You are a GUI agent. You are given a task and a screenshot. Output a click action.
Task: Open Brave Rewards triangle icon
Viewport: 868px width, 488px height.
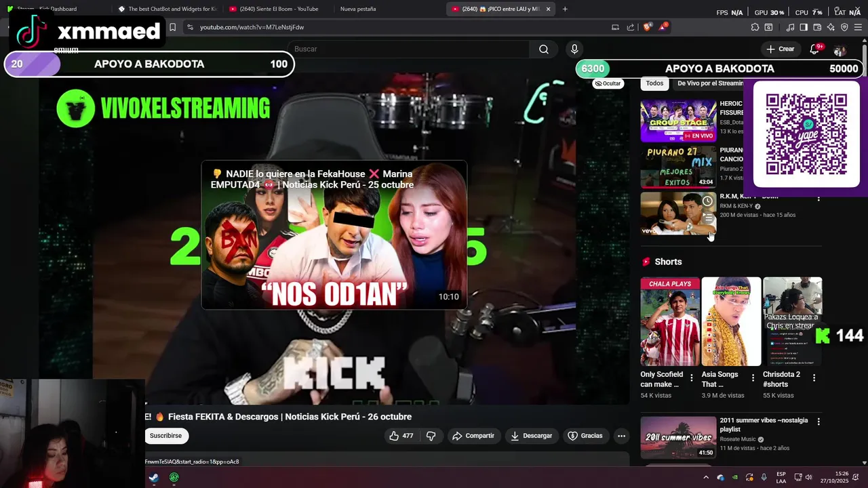[664, 27]
